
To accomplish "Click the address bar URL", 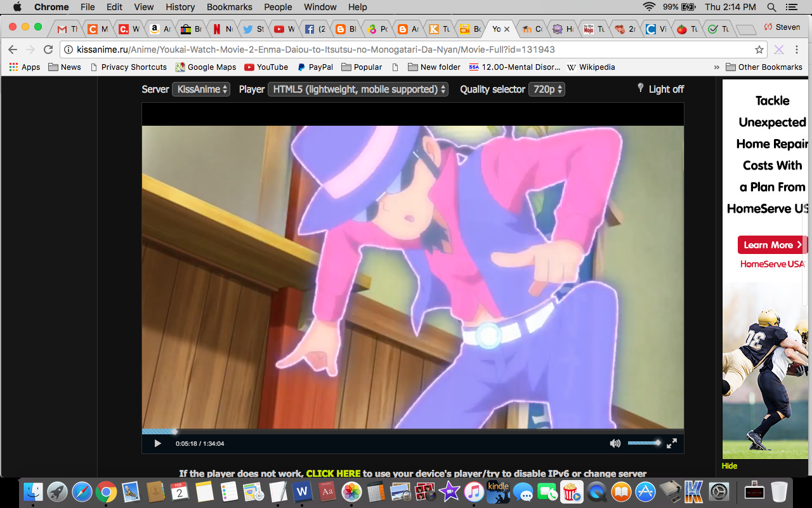I will pyautogui.click(x=316, y=50).
